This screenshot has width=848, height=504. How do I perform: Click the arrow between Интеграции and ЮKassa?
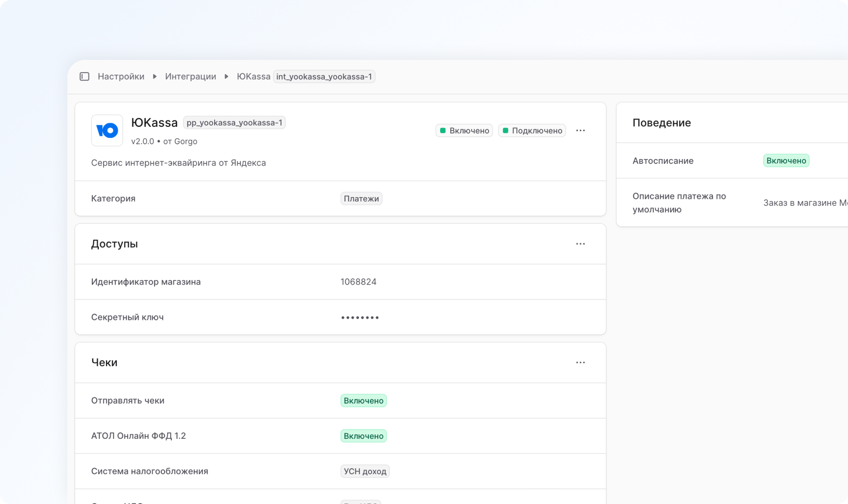pos(226,76)
